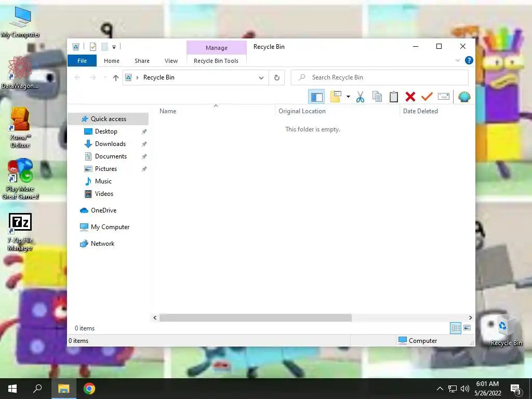Click the Up arrow navigation button
This screenshot has height=399, width=532.
pyautogui.click(x=115, y=78)
